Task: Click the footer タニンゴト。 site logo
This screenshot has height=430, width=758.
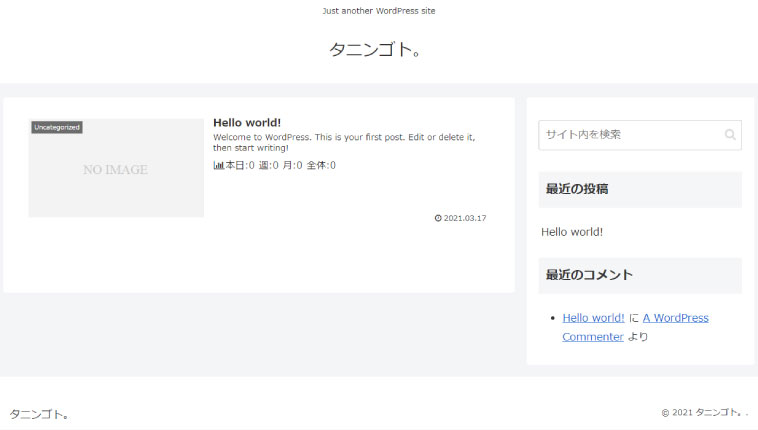Action: 39,414
